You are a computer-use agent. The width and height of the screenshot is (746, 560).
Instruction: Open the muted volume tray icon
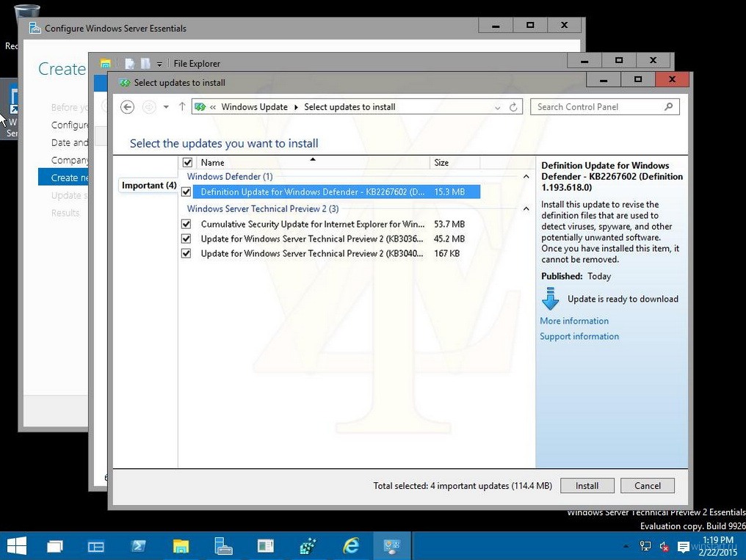pos(664,547)
